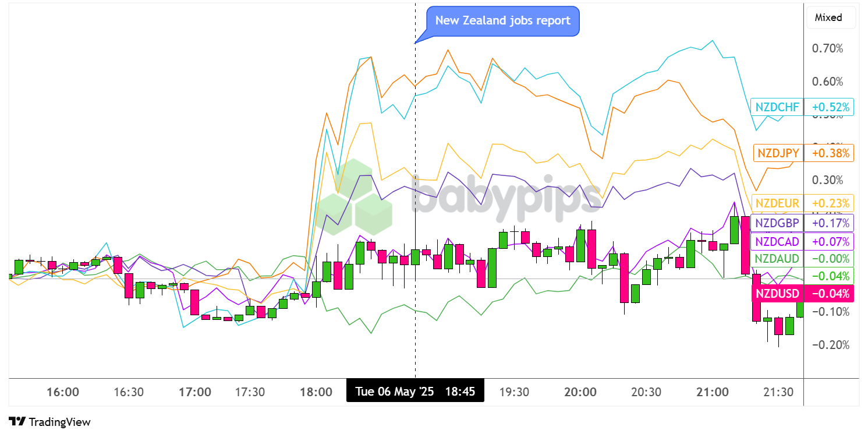Image resolution: width=868 pixels, height=437 pixels.
Task: Click the 21:00 time axis label
Action: [712, 392]
